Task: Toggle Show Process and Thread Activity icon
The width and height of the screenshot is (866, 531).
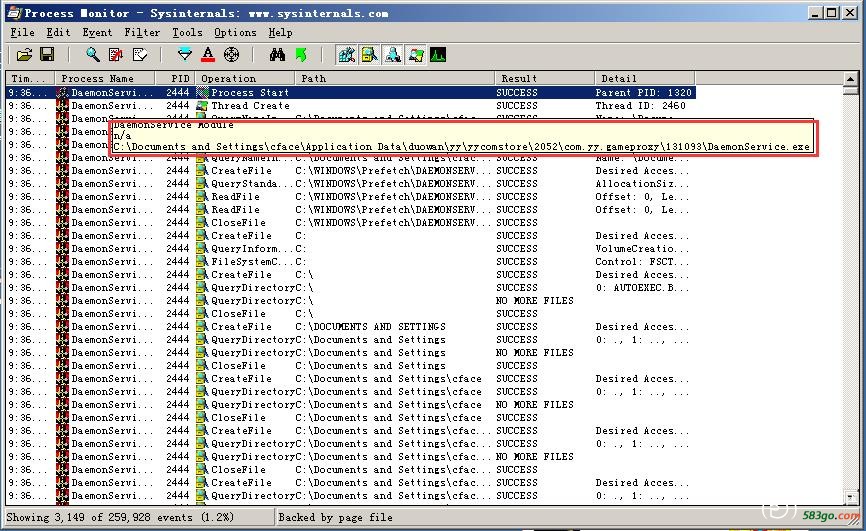Action: [x=416, y=55]
